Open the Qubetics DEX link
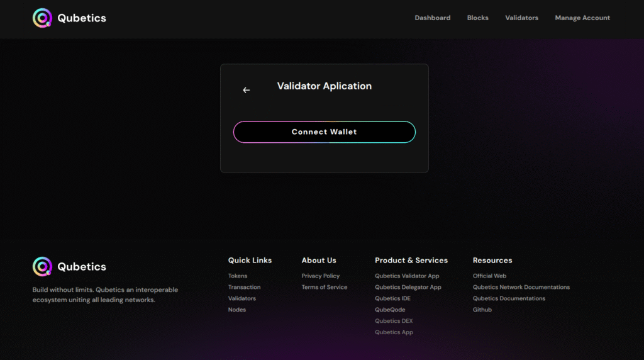This screenshot has width=644, height=360. coord(394,320)
